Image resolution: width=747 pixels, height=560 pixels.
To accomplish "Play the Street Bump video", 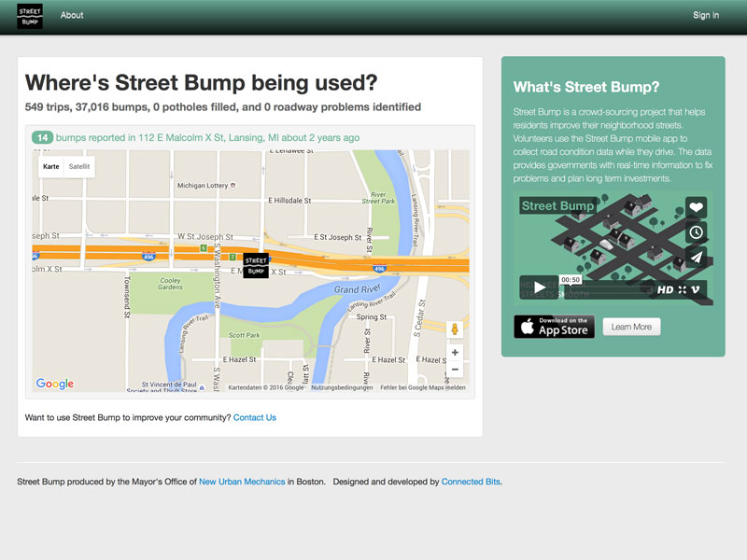I will pyautogui.click(x=539, y=287).
